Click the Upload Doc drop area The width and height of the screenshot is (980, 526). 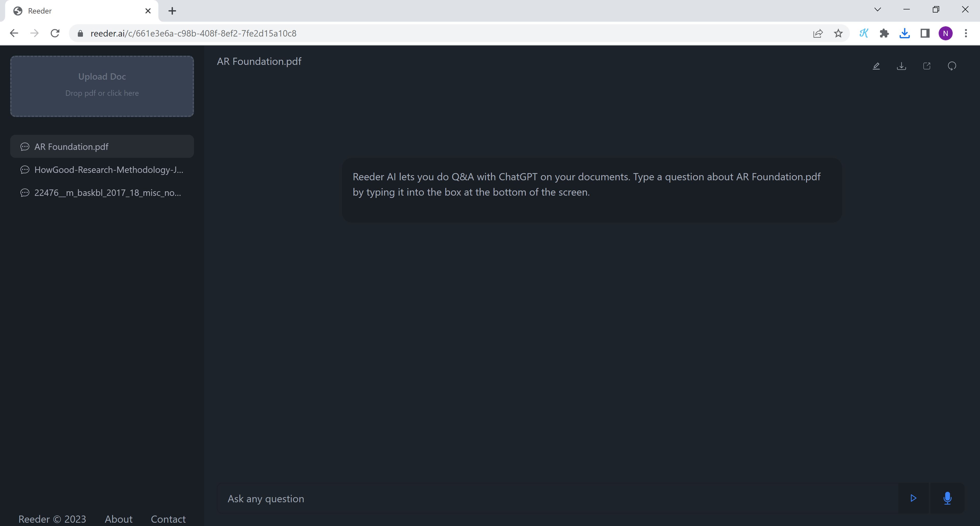click(102, 86)
